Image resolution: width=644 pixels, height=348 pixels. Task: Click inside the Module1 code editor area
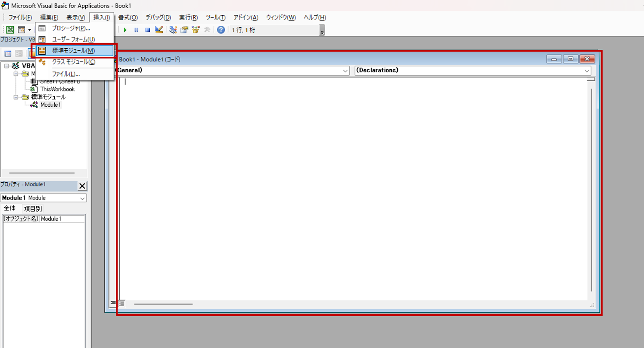point(354,188)
